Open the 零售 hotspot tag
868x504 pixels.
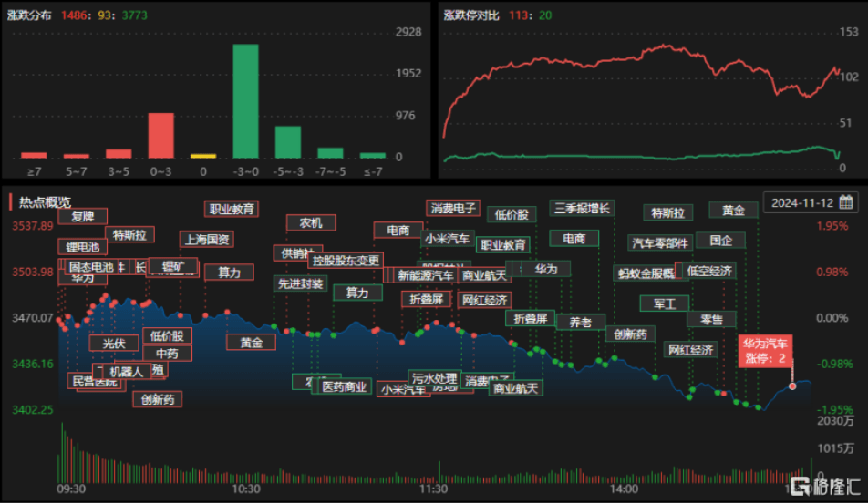711,319
